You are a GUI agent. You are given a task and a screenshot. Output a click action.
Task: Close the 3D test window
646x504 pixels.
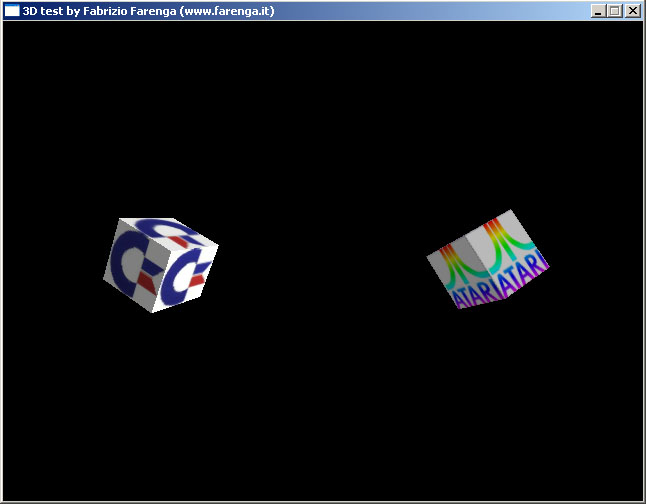pos(633,11)
